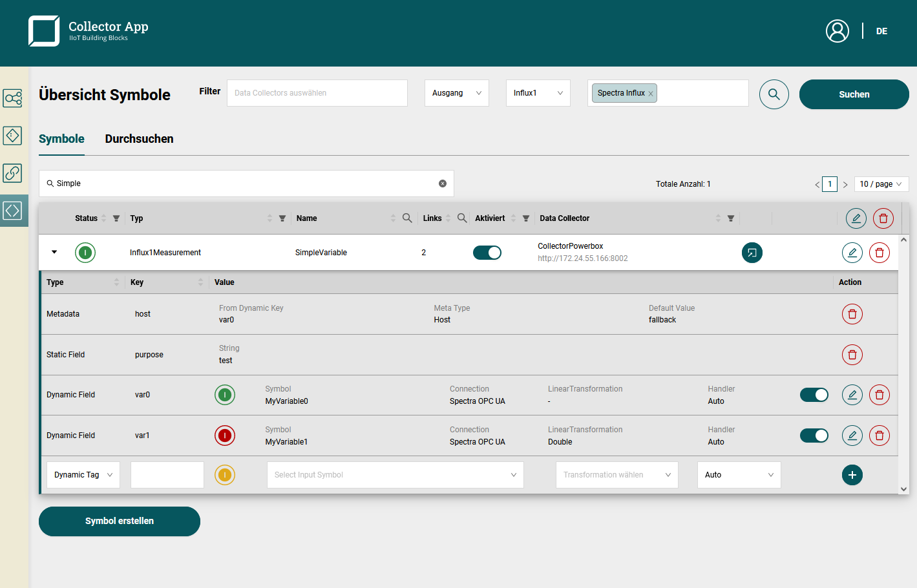Edit the SimpleVariable symbol row
Screen dimensions: 917x588
point(852,253)
